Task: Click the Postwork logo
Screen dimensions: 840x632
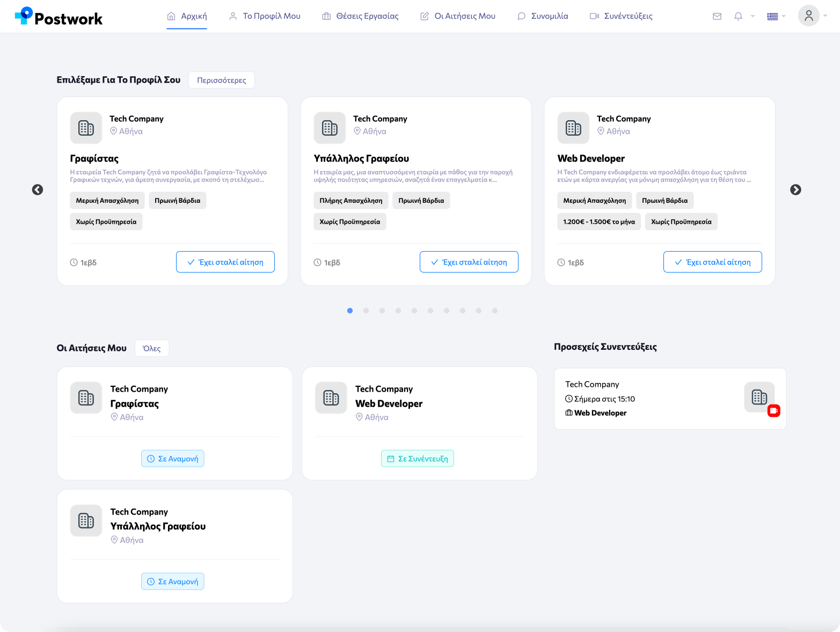Action: (59, 17)
